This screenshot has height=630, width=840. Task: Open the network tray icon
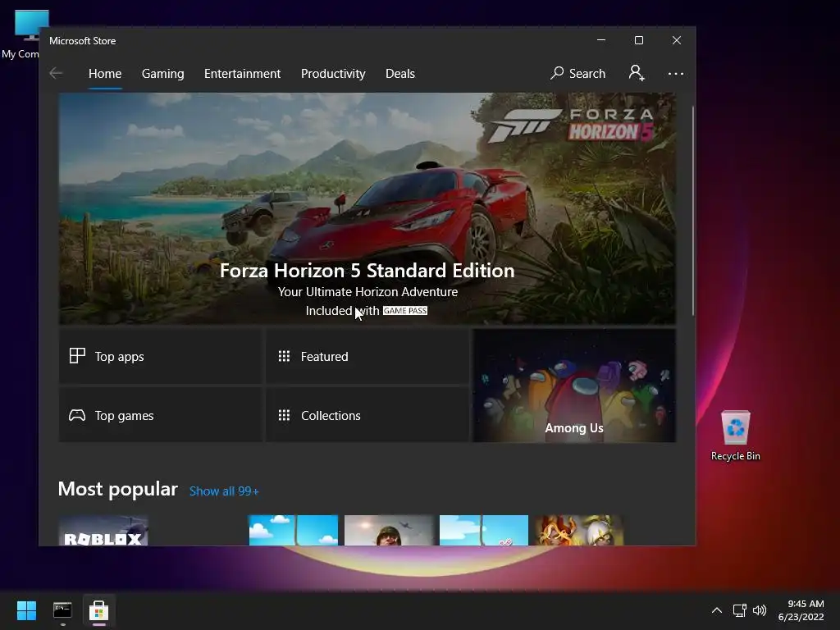(x=740, y=610)
